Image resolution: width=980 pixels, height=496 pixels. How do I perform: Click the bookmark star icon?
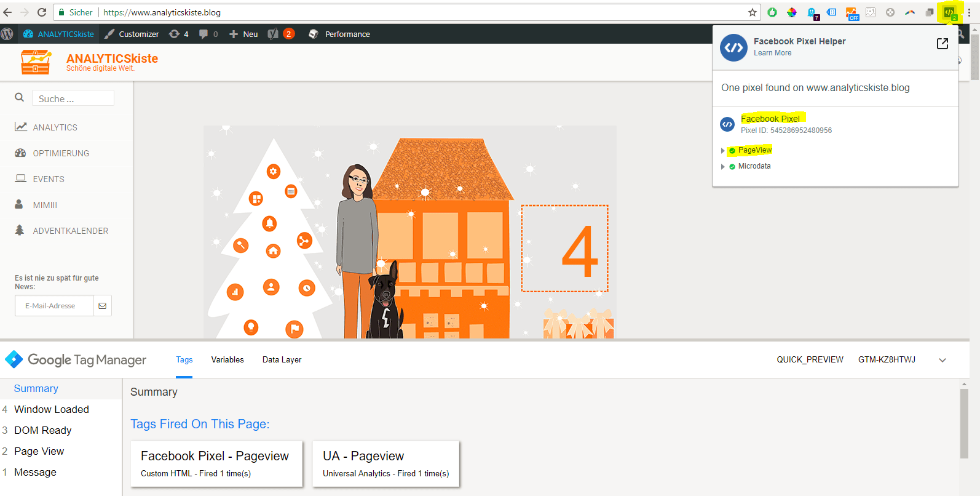pos(752,12)
